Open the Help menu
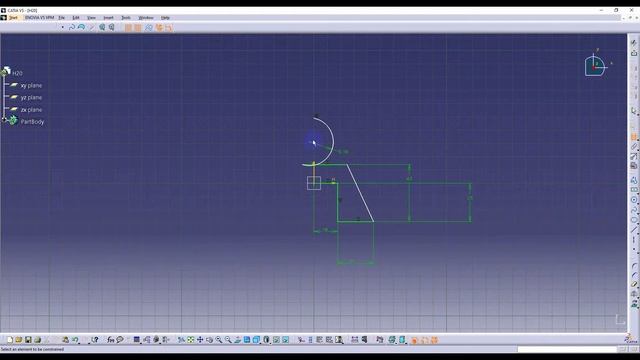The height and width of the screenshot is (360, 640). click(x=165, y=18)
